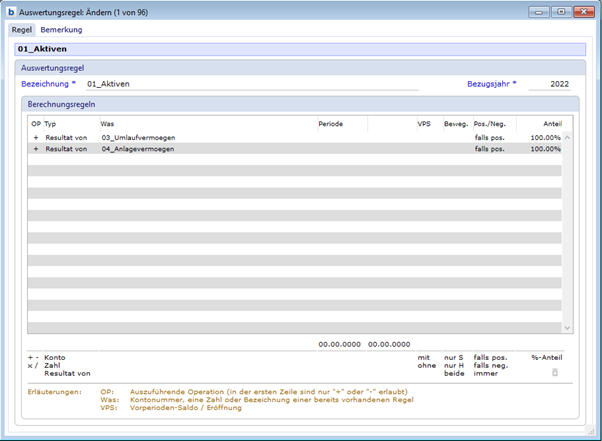Switch to the Regel tab

tap(21, 30)
